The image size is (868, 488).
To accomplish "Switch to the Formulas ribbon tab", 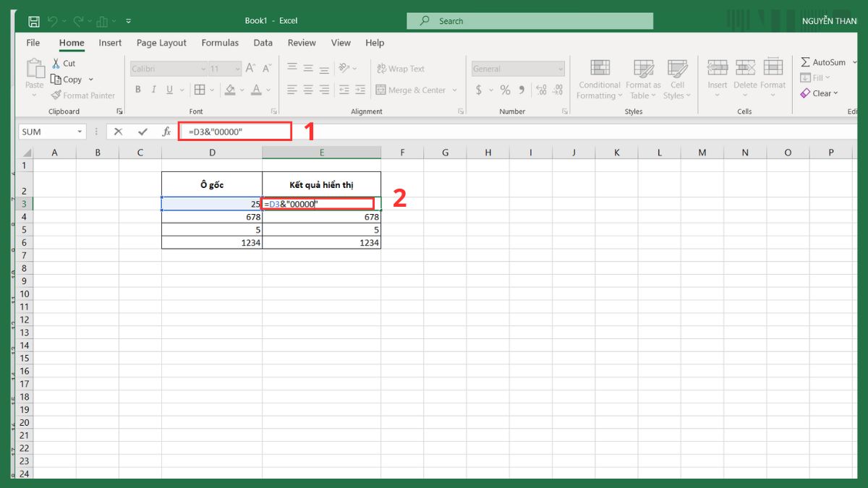I will point(220,43).
